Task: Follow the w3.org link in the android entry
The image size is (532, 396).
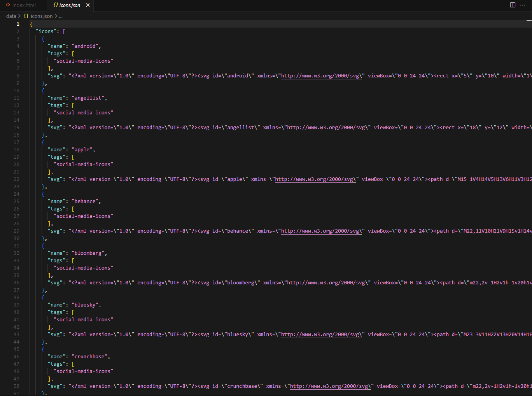Action: [x=321, y=75]
